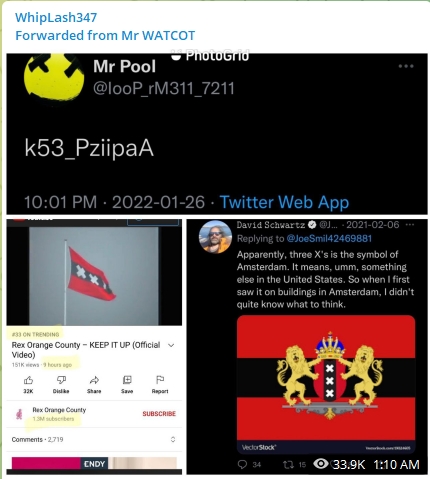This screenshot has width=430, height=479.
Task: Expand the video title description chevron
Action: [x=171, y=345]
